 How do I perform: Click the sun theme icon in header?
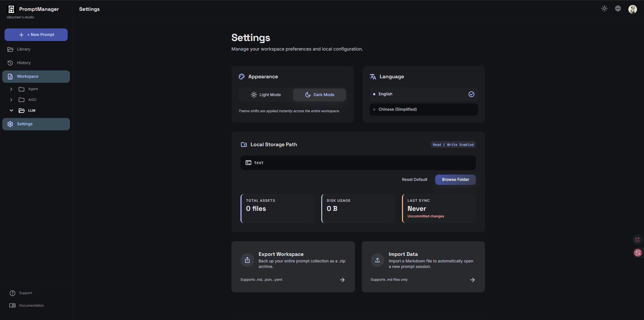click(604, 9)
